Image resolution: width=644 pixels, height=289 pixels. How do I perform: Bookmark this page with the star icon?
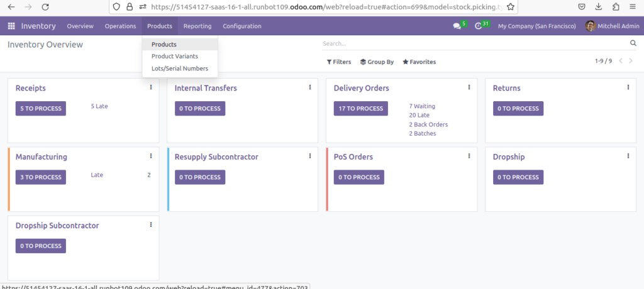[x=510, y=6]
